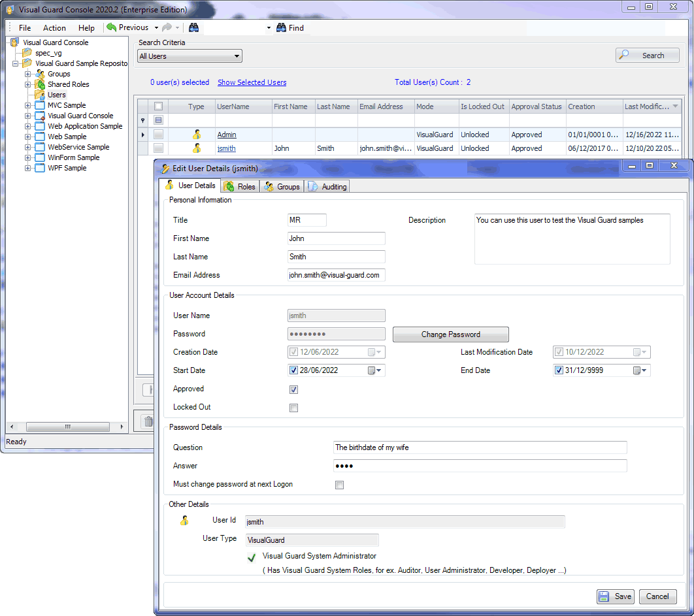Click the binoculars Find icon

pyautogui.click(x=282, y=28)
